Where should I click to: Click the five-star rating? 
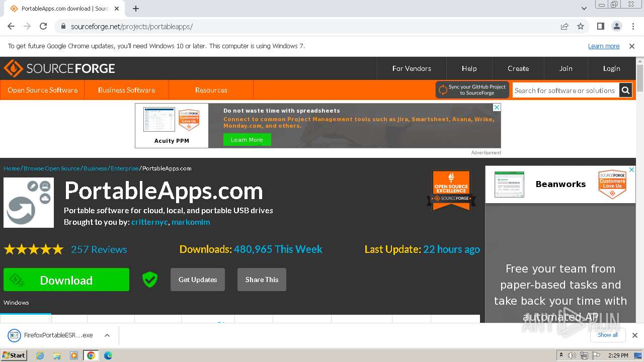pos(34,249)
